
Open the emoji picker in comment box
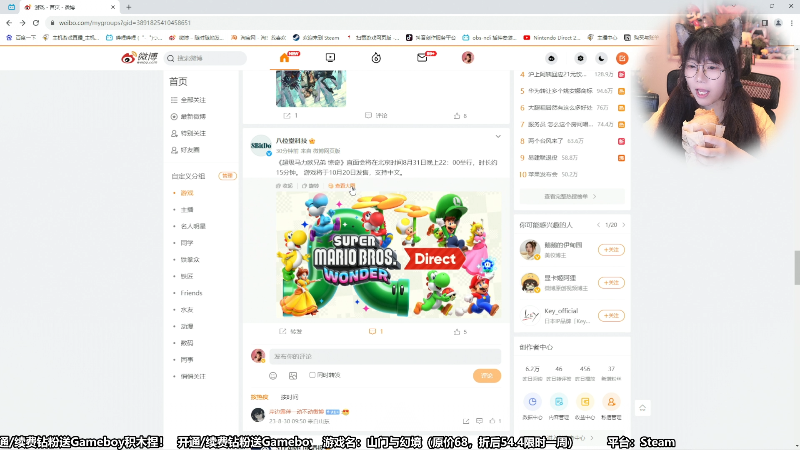[x=273, y=376]
